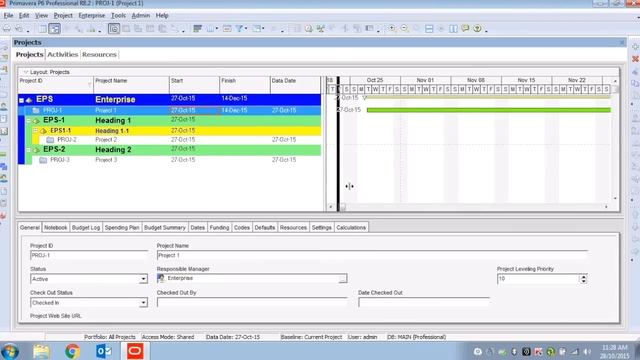640x360 pixels.
Task: Click the Add icon atop the right command bar
Action: coord(635,47)
